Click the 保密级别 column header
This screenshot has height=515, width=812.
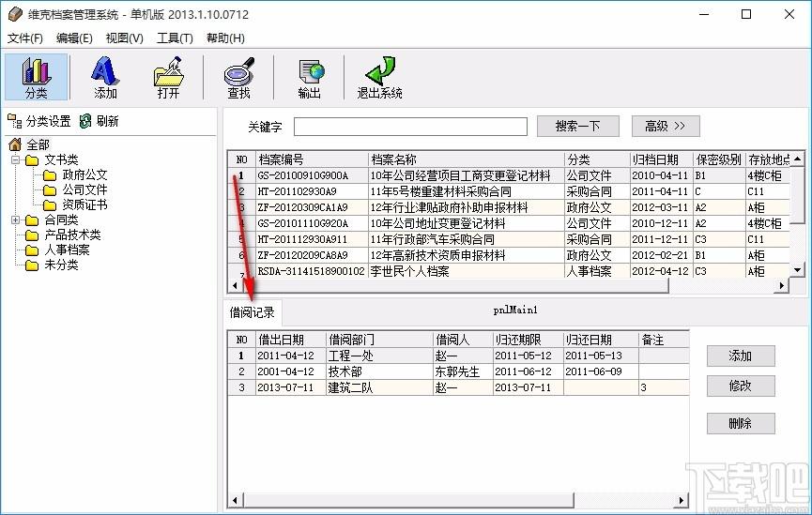point(719,159)
